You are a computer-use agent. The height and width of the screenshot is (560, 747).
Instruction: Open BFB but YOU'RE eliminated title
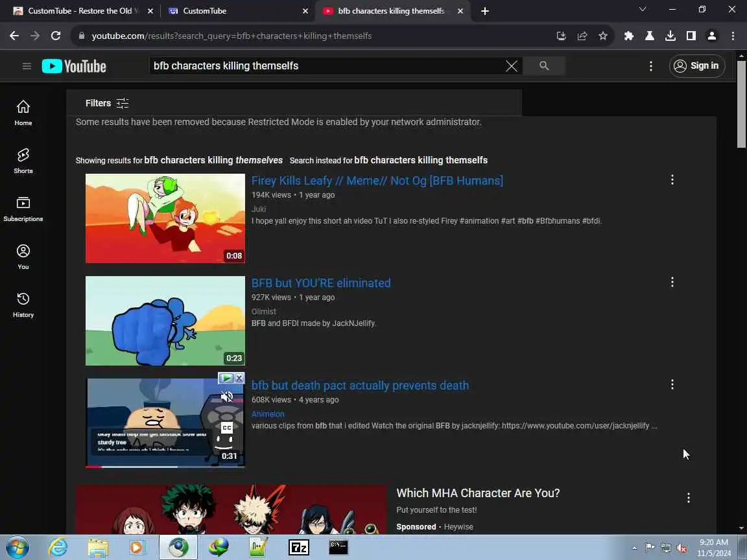pos(321,283)
